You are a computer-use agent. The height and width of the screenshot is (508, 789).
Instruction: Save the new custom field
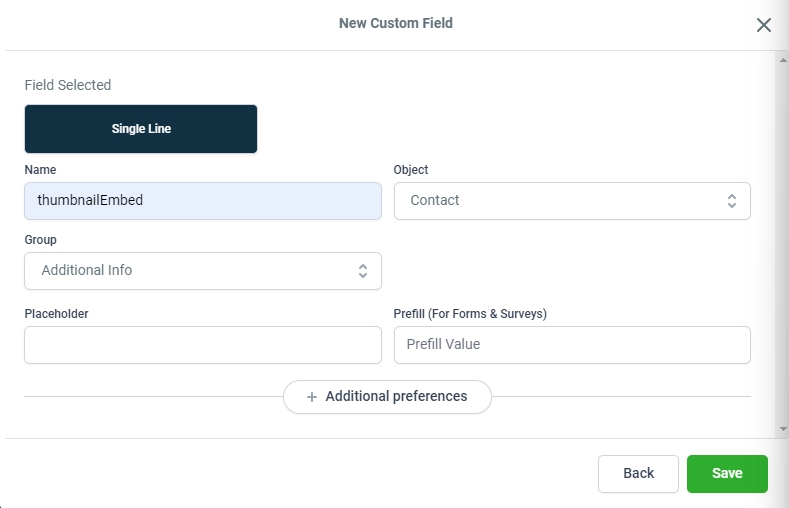(x=727, y=474)
